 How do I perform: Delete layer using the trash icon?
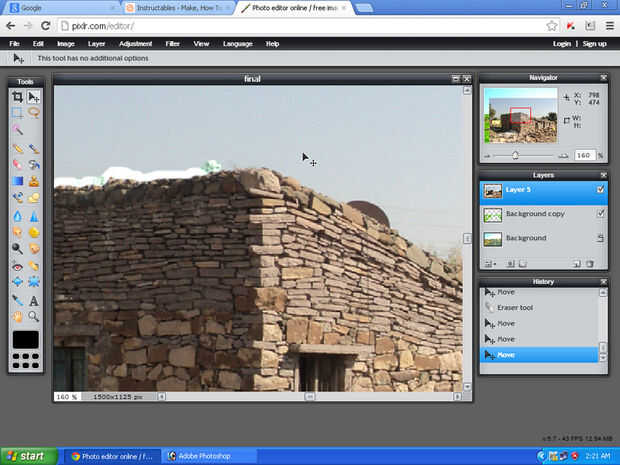coord(590,264)
